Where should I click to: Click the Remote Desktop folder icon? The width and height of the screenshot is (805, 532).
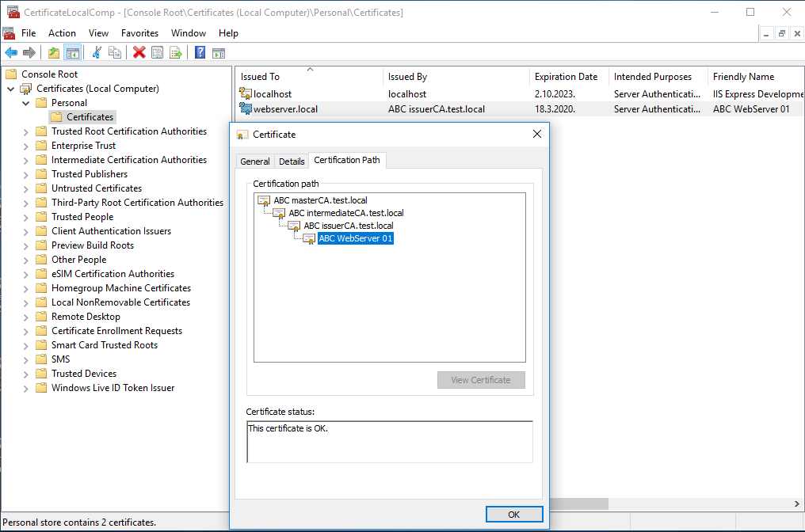tap(41, 317)
